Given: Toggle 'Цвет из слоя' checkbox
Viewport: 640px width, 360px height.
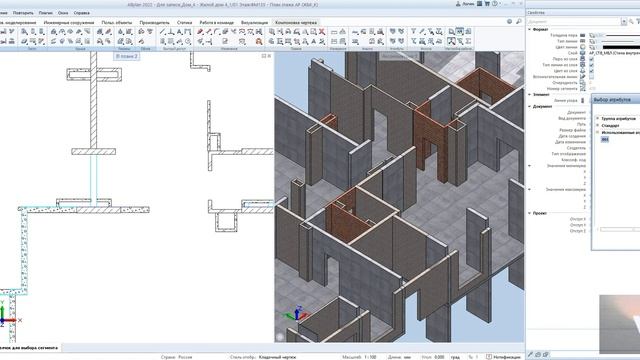Looking at the screenshot, I should (x=591, y=71).
